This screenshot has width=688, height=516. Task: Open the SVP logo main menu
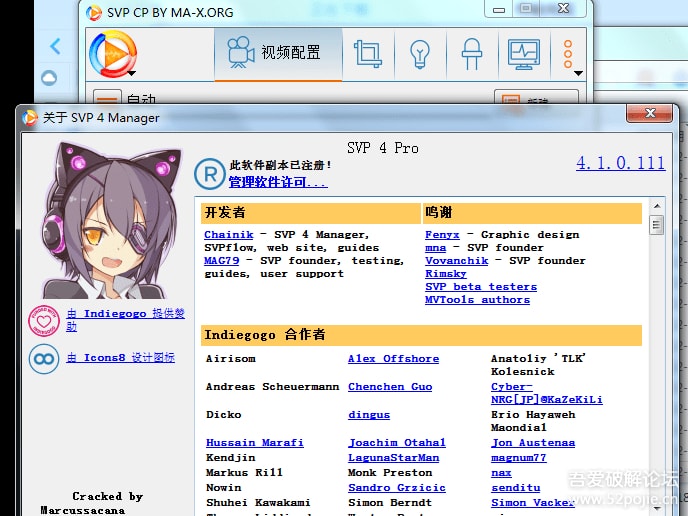click(x=113, y=54)
